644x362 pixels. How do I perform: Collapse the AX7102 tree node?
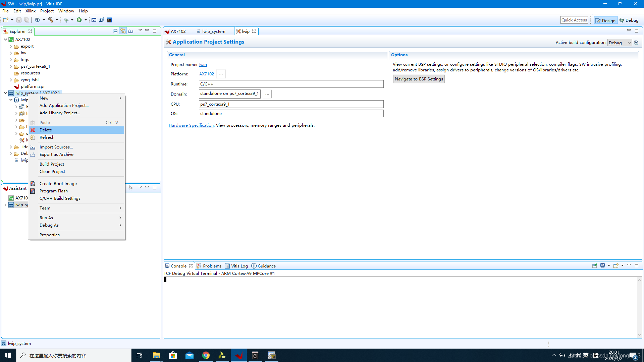(x=6, y=39)
